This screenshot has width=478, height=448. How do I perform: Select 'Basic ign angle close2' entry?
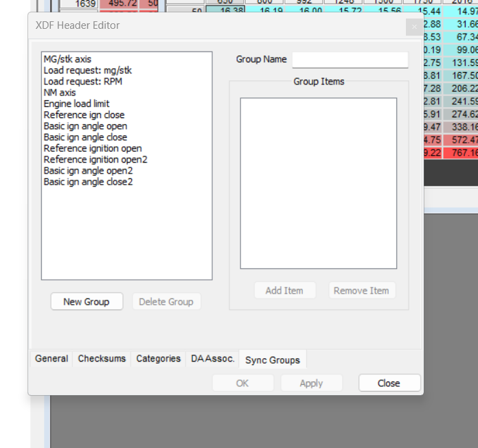[88, 182]
